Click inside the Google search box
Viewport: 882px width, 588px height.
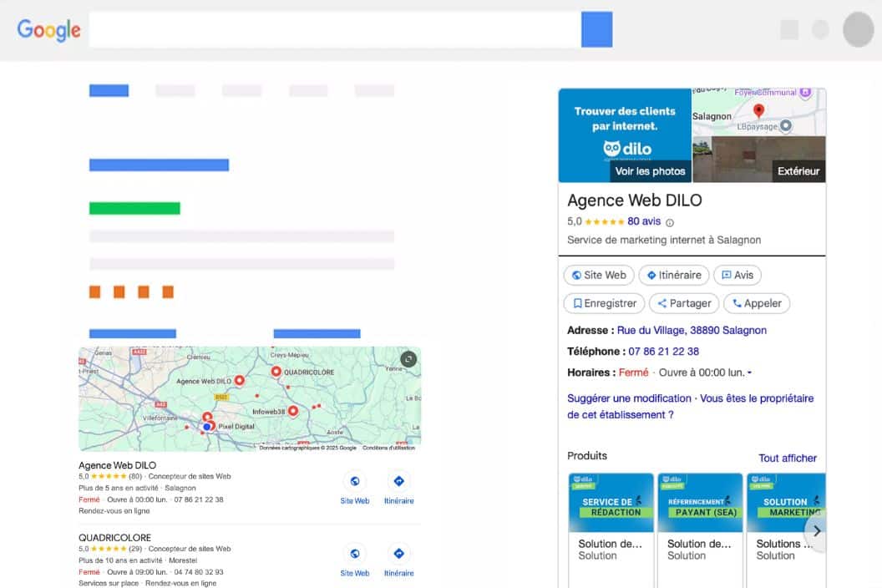pyautogui.click(x=335, y=29)
